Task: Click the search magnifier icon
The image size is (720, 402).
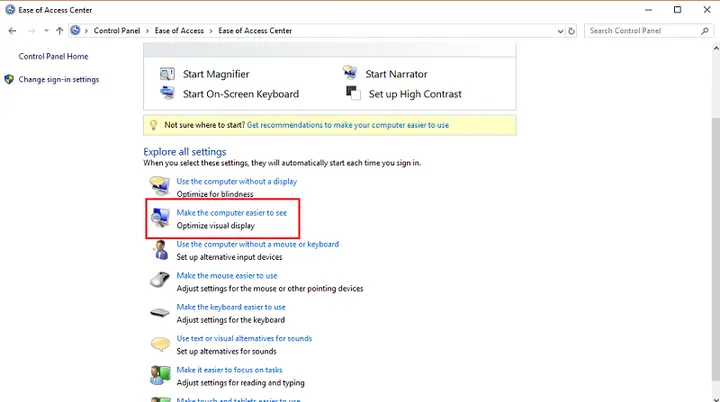Action: [x=705, y=31]
